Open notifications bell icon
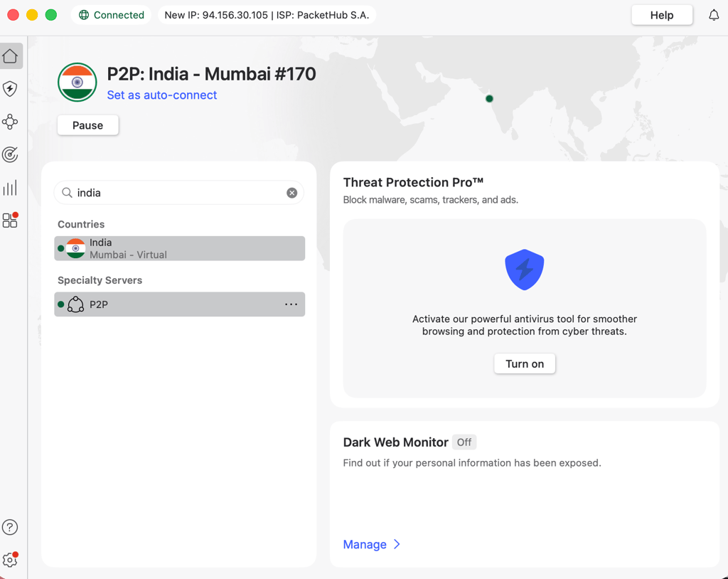This screenshot has height=579, width=728. tap(714, 16)
